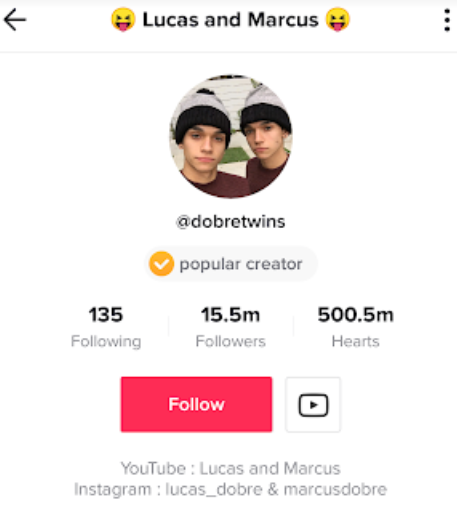Click the left tongue-out emoji in title
This screenshot has width=457, height=508.
(x=123, y=19)
